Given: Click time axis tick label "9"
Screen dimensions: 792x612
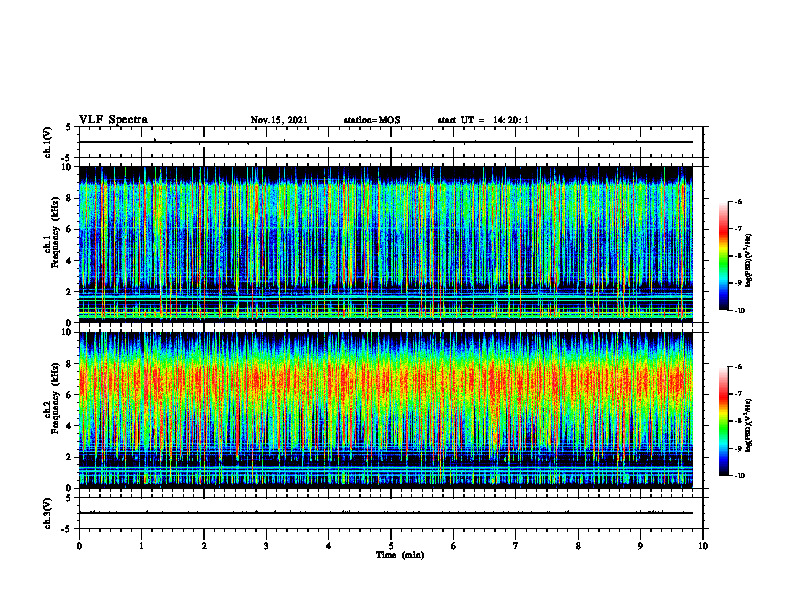Looking at the screenshot, I should 640,546.
